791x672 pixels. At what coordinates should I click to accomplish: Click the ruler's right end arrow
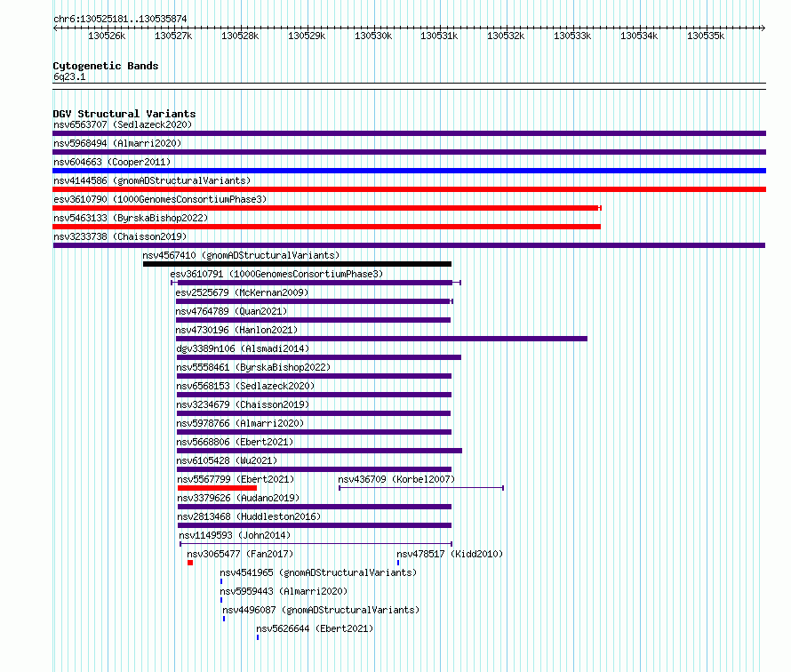coord(763,28)
